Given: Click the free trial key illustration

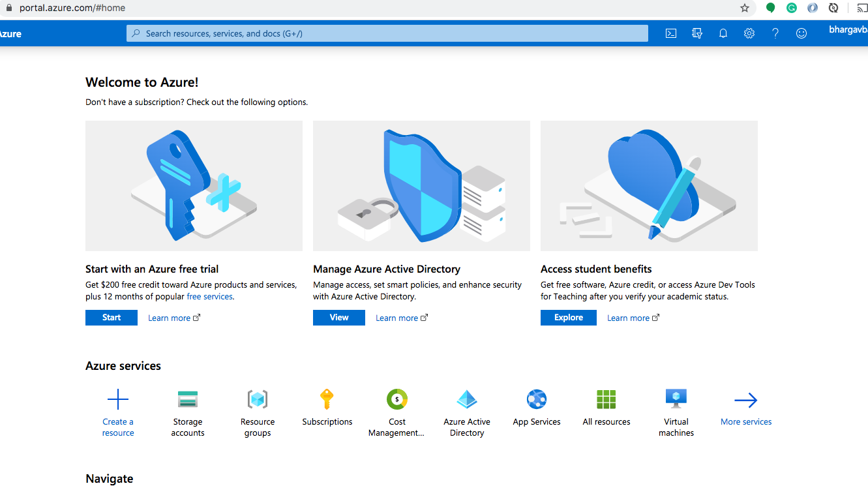Looking at the screenshot, I should coord(194,186).
